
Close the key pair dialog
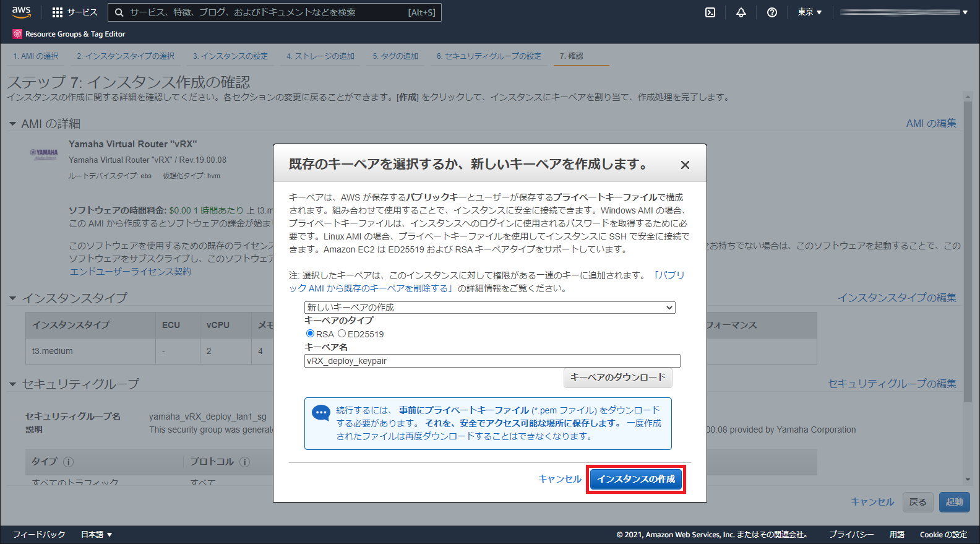click(x=685, y=165)
